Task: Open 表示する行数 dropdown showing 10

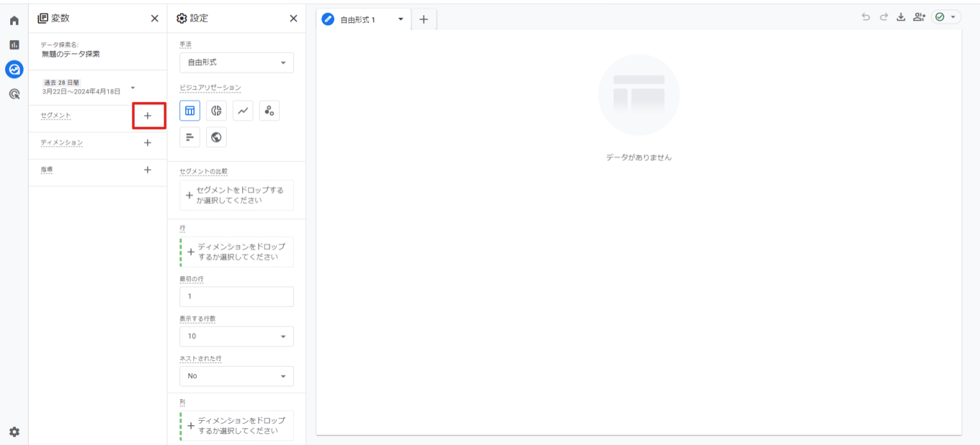Action: [237, 336]
